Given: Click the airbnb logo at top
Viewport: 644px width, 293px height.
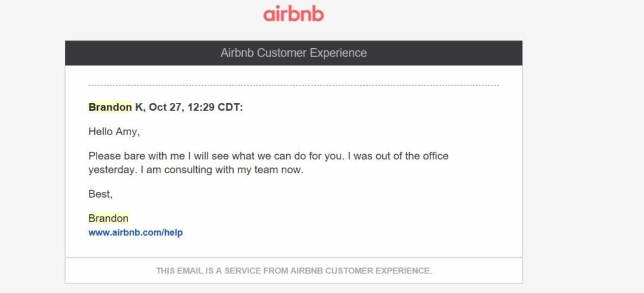Looking at the screenshot, I should 293,14.
